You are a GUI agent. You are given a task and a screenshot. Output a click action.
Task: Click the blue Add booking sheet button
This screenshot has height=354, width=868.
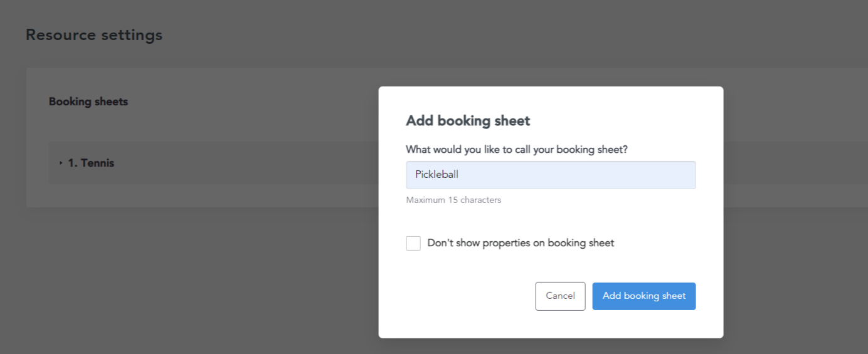pyautogui.click(x=643, y=296)
